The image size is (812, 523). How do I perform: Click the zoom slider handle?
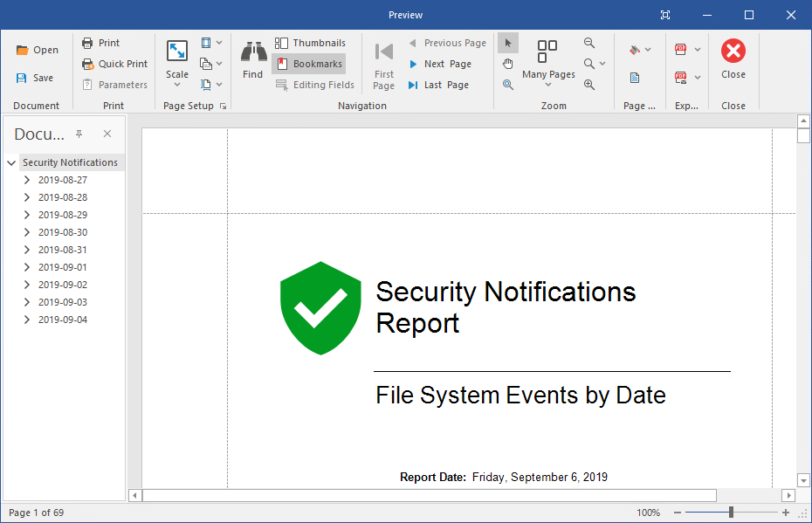(x=731, y=513)
